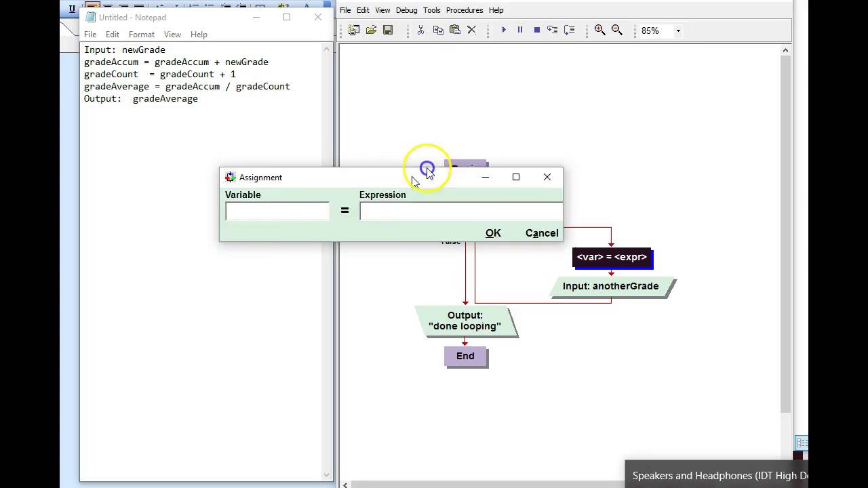
Task: Click the Expression input field
Action: (461, 211)
